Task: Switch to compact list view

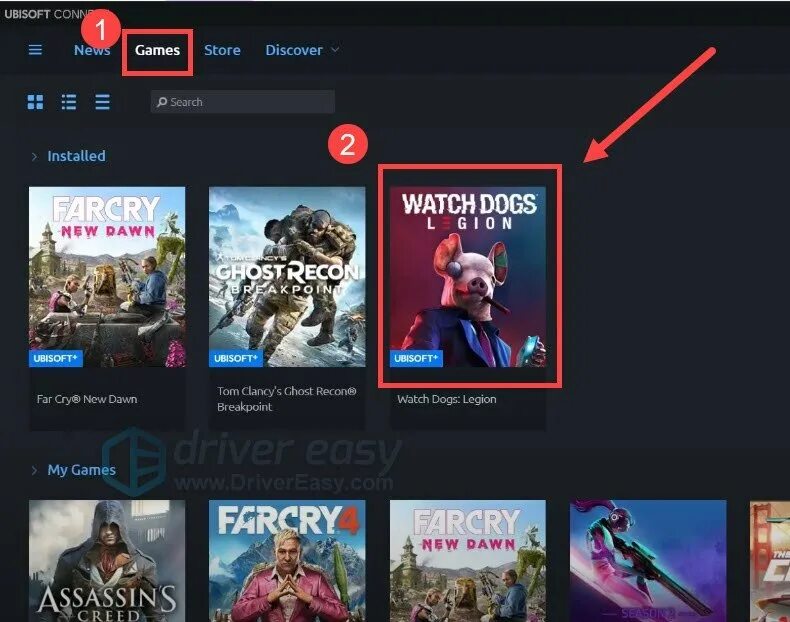Action: [x=102, y=102]
